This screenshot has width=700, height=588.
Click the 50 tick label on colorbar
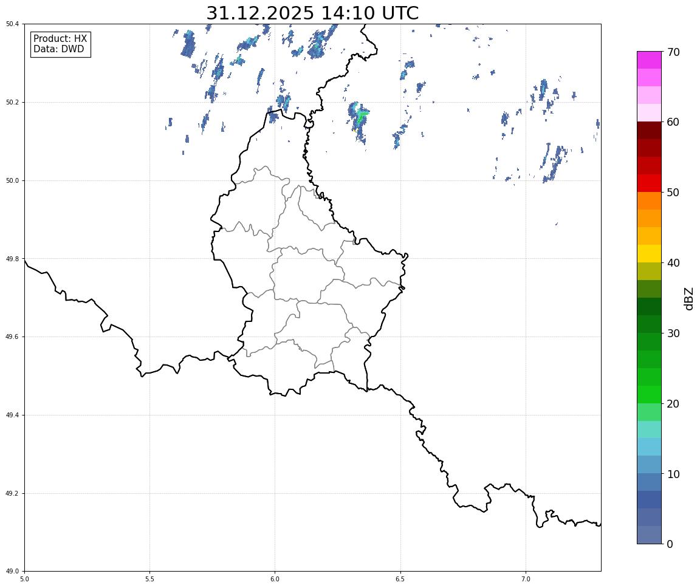pyautogui.click(x=673, y=193)
